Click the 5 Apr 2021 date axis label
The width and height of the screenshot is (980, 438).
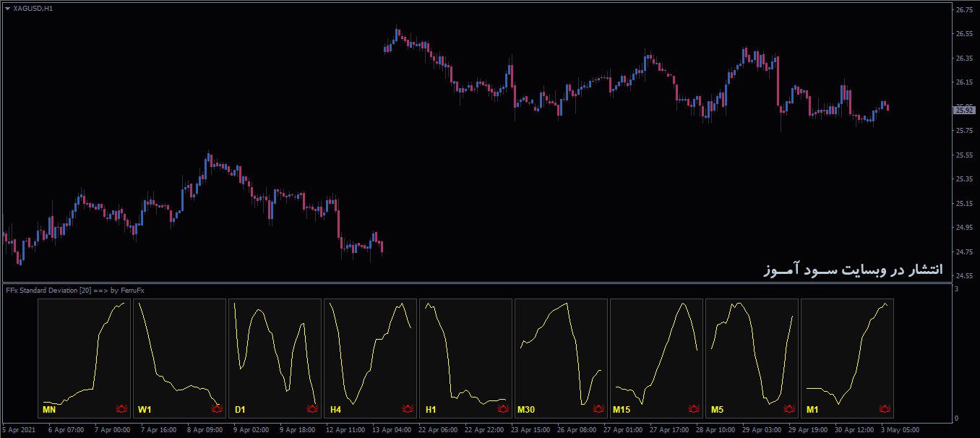(19, 429)
